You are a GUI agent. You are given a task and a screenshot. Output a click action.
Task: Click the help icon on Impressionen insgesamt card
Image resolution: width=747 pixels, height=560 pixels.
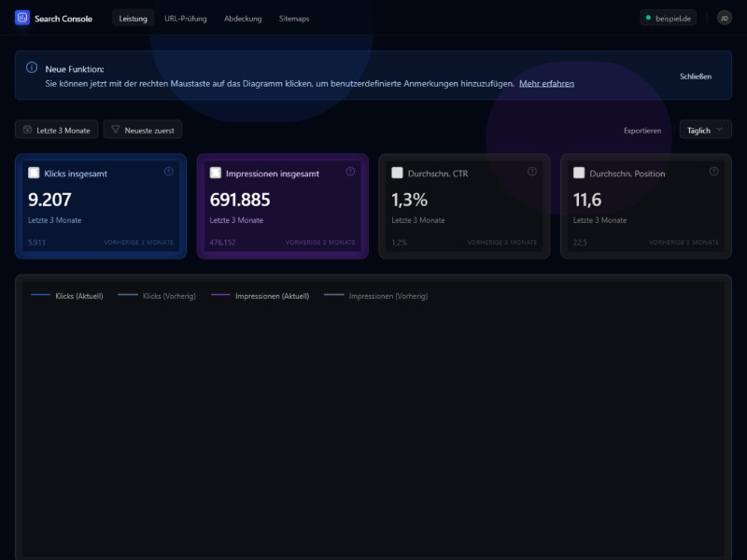(350, 172)
